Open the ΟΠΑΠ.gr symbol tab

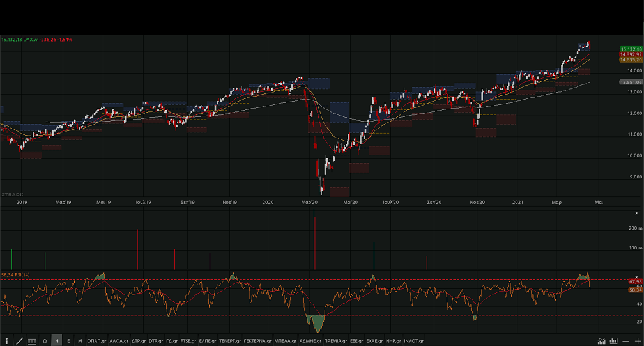97,341
